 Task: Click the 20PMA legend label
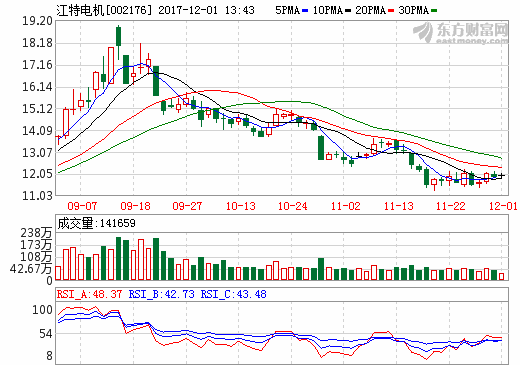tap(370, 10)
